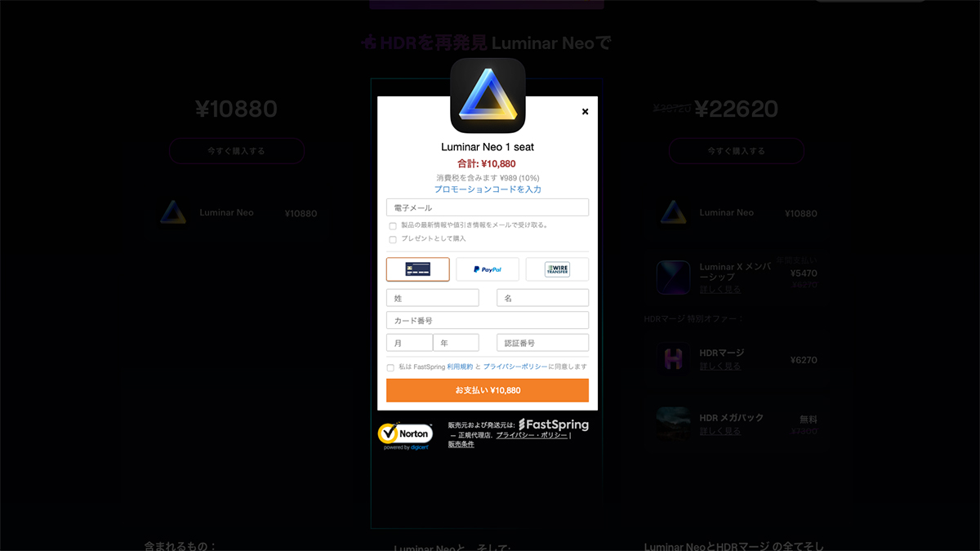Close the checkout dialog with the X

point(585,112)
